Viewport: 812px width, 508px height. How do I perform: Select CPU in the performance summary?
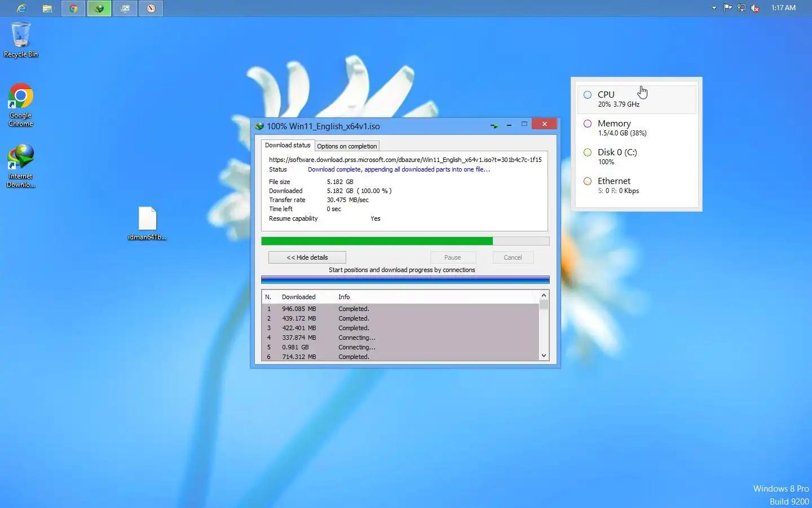click(x=636, y=99)
